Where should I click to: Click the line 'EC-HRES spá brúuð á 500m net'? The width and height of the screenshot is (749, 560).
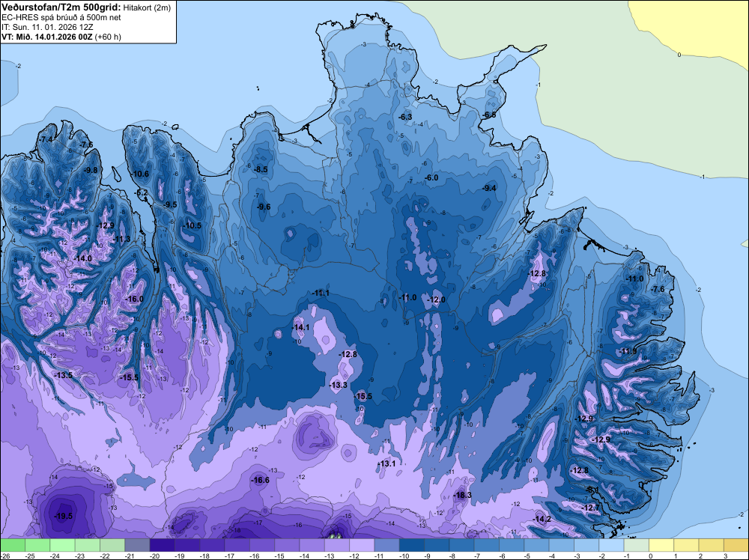61,17
